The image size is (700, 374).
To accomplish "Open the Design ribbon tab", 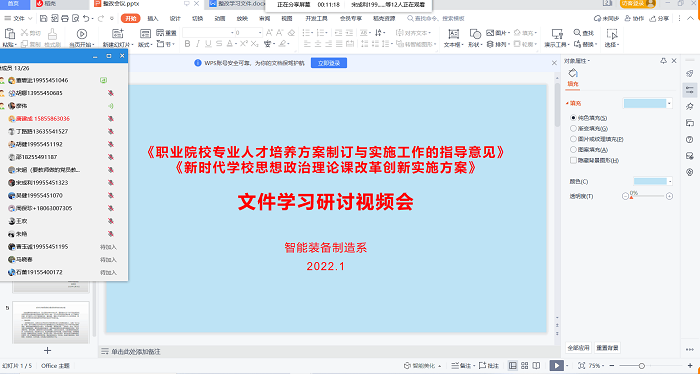I will (x=175, y=18).
